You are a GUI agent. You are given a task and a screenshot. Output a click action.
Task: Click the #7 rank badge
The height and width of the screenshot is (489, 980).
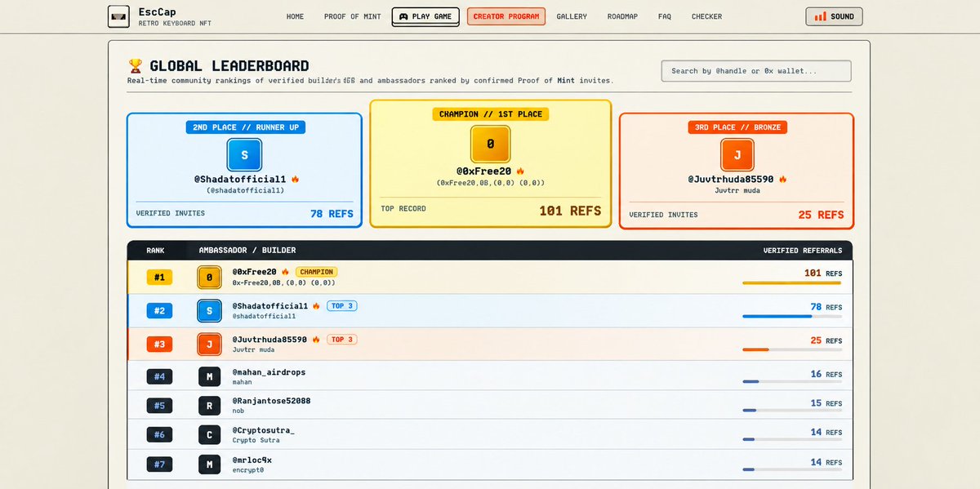[x=159, y=465]
